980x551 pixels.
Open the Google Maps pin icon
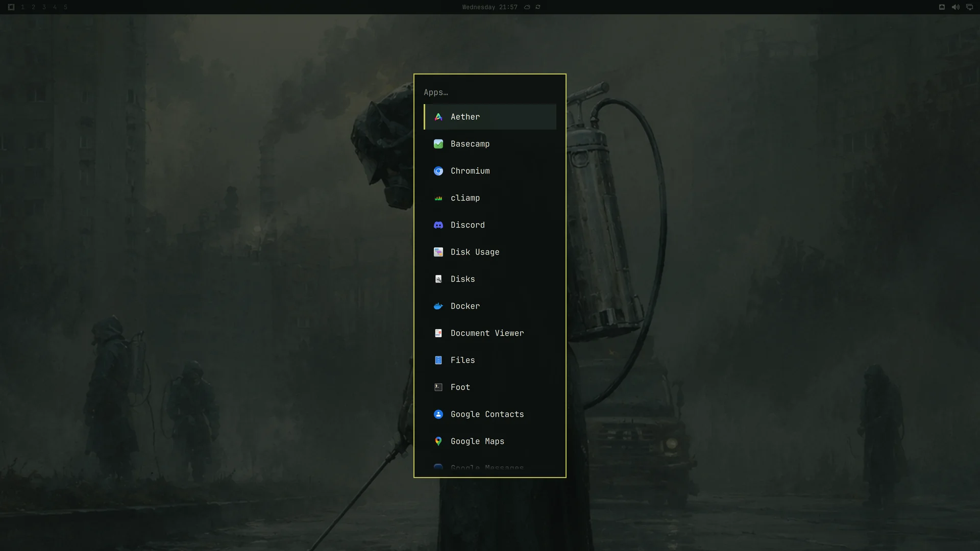(438, 441)
